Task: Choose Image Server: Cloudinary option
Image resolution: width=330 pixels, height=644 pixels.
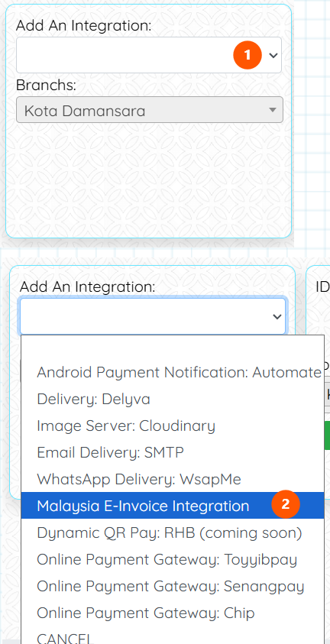Action: coord(173,426)
